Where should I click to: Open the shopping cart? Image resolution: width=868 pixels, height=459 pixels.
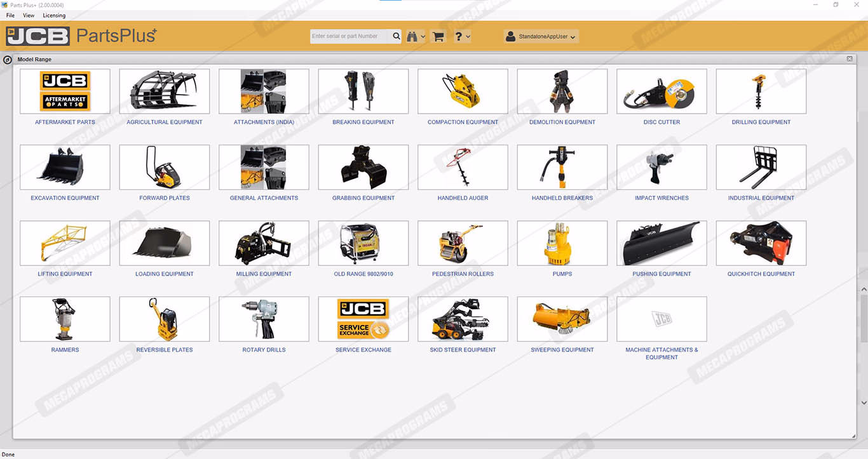click(438, 37)
